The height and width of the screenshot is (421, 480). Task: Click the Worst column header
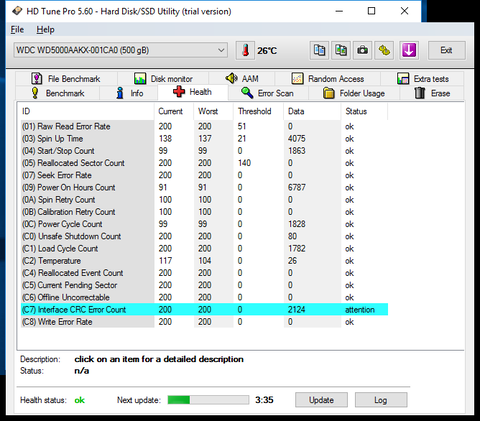point(213,111)
